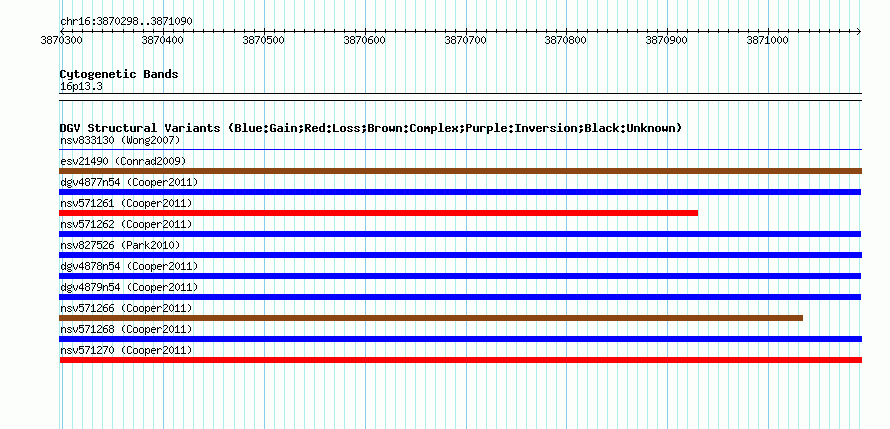Screen dimensions: 890x429
Task: Click the 3870900 ruler position
Action: pos(667,41)
